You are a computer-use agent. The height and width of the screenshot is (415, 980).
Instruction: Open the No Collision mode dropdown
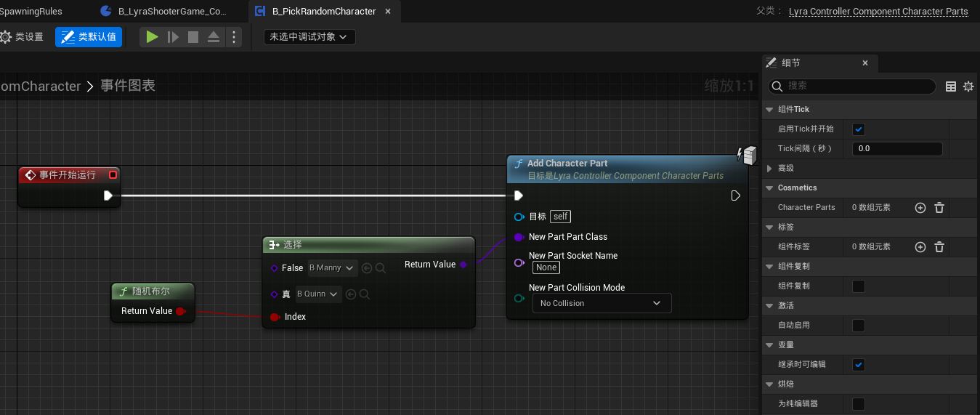point(602,303)
